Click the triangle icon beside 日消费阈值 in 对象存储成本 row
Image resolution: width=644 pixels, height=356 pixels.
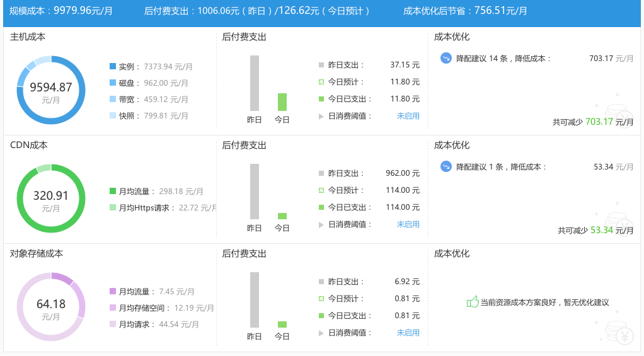pyautogui.click(x=321, y=333)
